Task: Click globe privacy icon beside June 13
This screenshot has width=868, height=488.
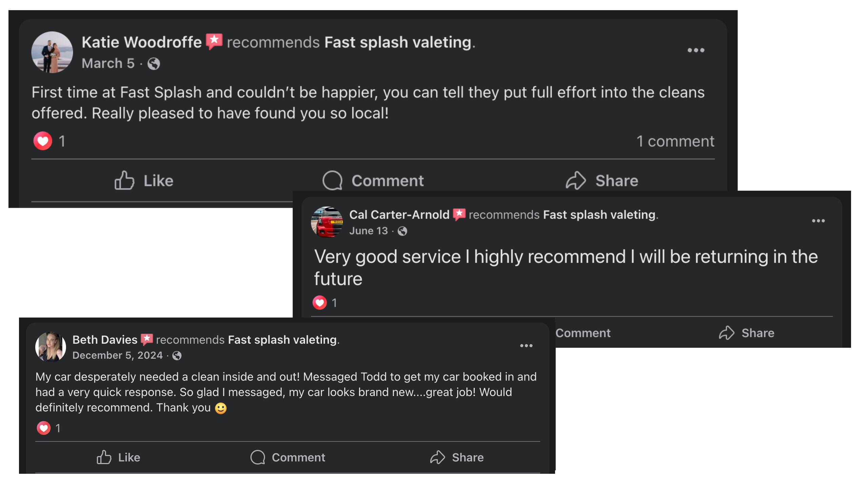Action: click(x=402, y=231)
